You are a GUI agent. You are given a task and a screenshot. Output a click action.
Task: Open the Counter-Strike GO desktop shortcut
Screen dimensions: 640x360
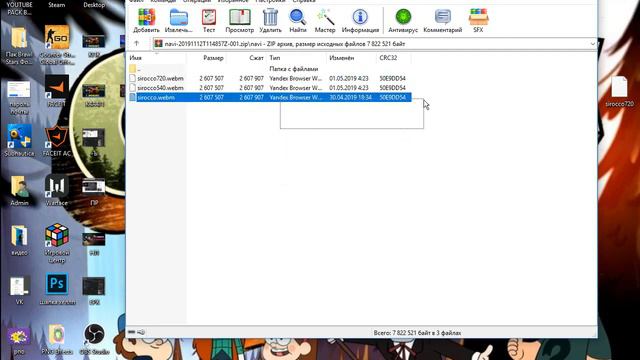pos(57,45)
